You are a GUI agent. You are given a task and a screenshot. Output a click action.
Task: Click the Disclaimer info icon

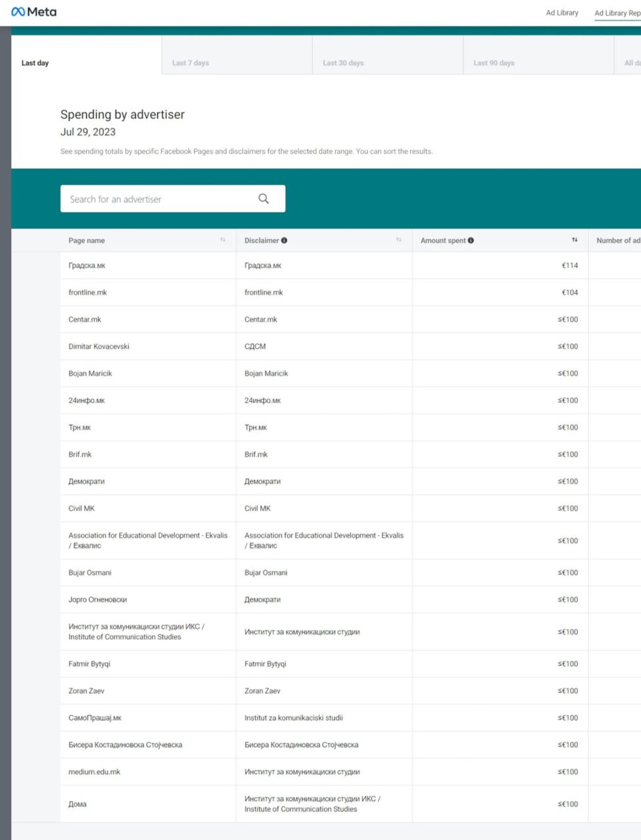pos(284,240)
